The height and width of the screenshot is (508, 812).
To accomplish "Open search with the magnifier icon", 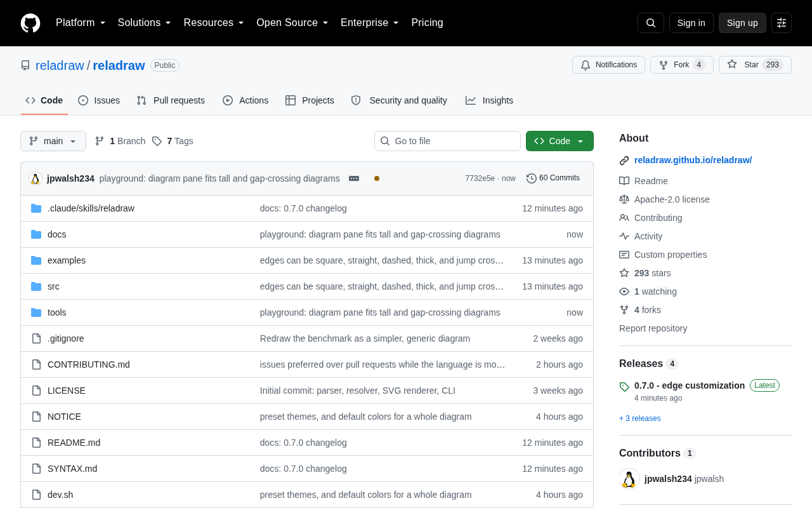I will coord(651,23).
